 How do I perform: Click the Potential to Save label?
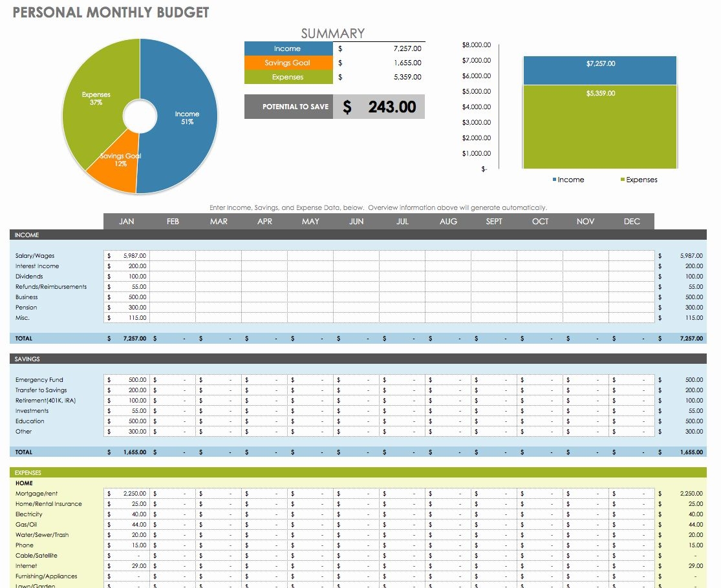pyautogui.click(x=288, y=107)
